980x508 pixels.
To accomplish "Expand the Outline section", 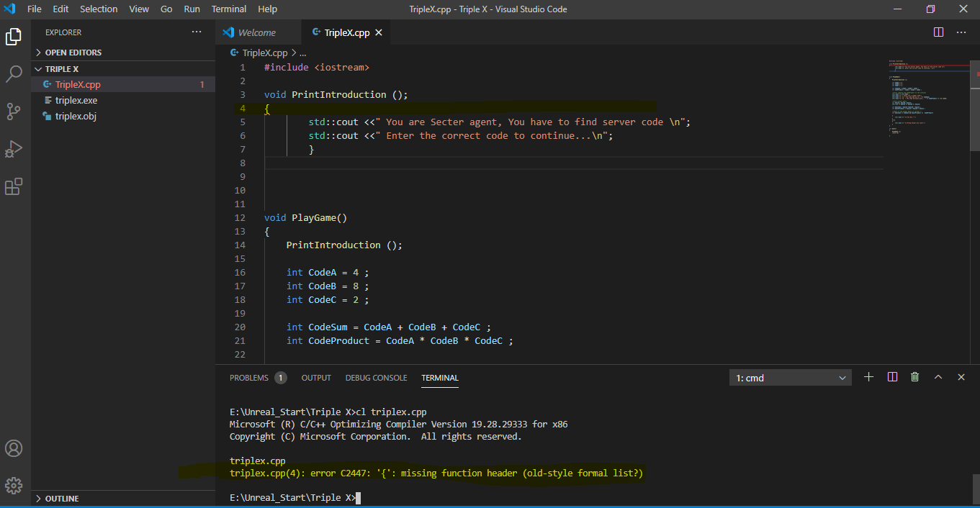I will pyautogui.click(x=61, y=499).
